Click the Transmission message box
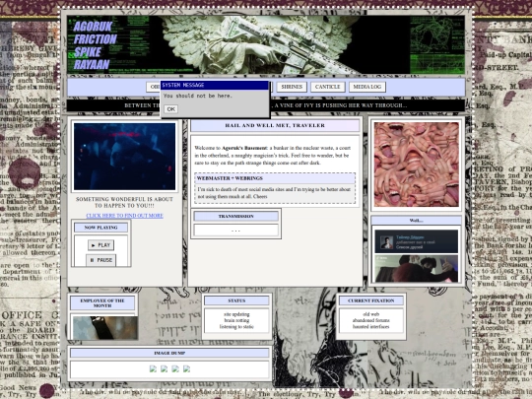 point(235,230)
